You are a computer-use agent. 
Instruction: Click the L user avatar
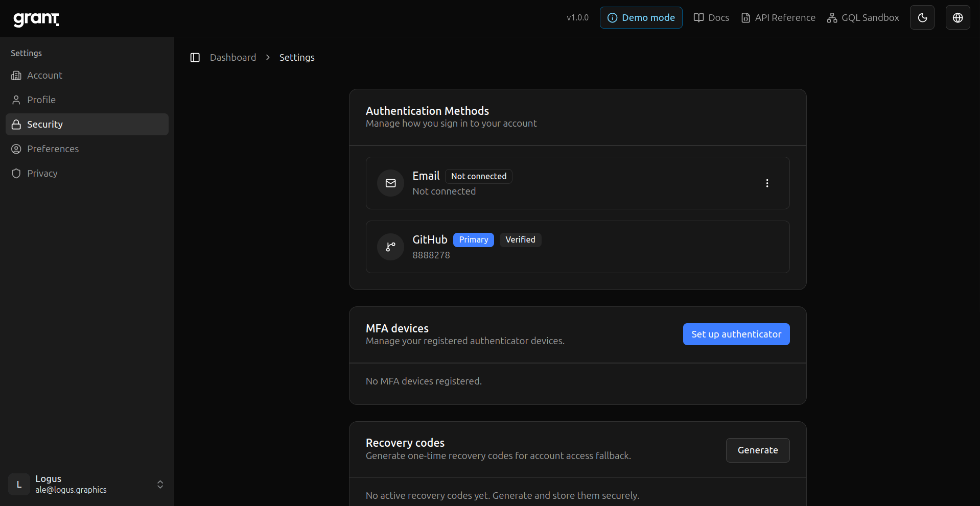coord(19,485)
